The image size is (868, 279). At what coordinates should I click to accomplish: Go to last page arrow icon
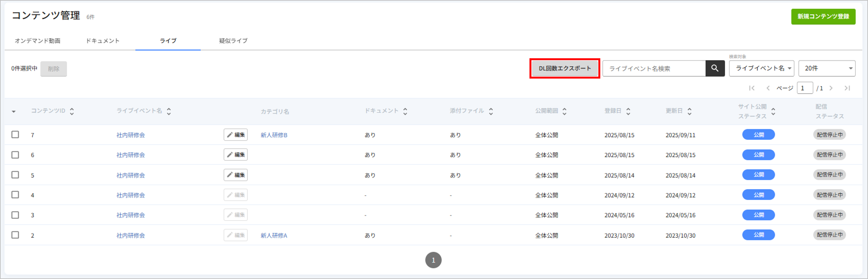point(847,88)
